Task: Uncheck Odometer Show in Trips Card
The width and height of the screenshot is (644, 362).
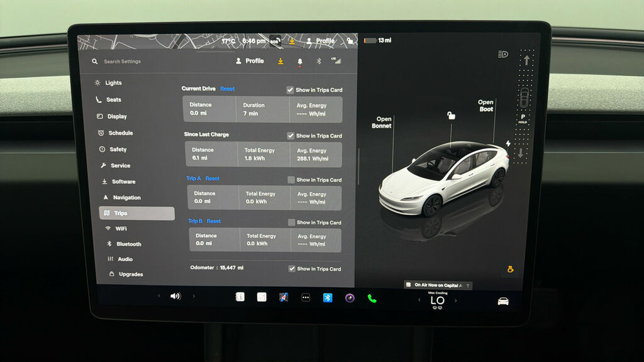Action: tap(292, 269)
